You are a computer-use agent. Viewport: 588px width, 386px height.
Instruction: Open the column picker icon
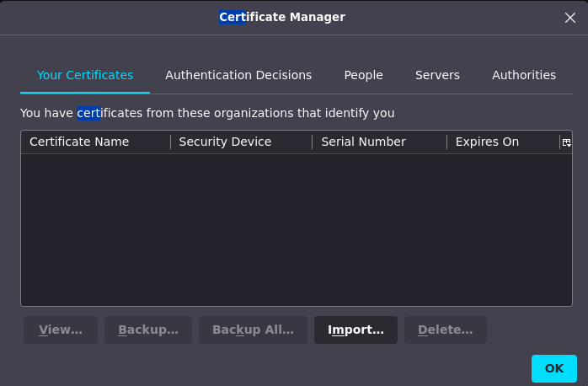[566, 142]
